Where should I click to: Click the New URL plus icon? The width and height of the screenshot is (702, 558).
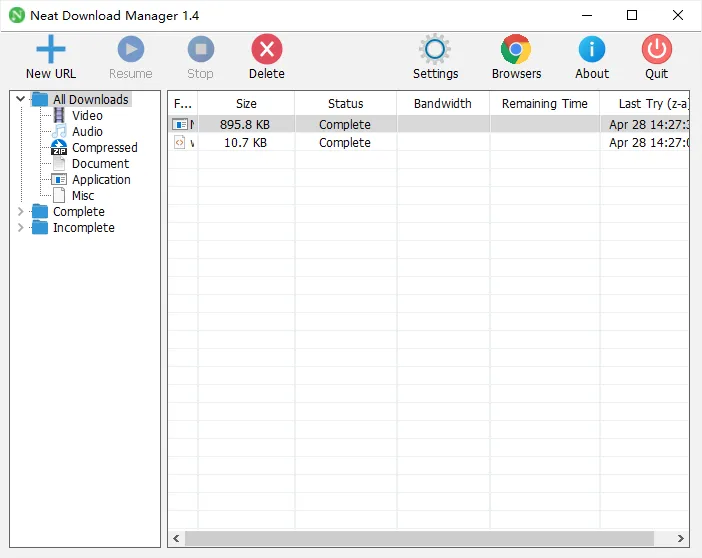tap(51, 49)
